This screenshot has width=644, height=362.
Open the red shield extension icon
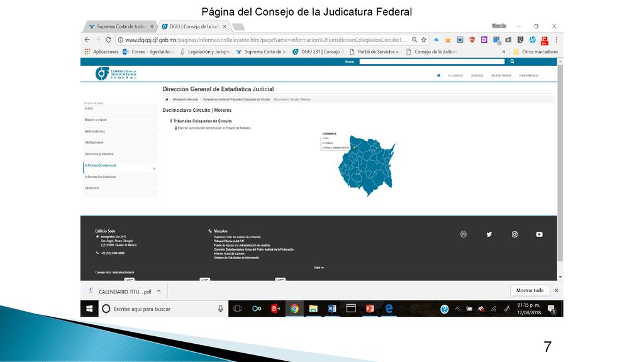click(472, 40)
